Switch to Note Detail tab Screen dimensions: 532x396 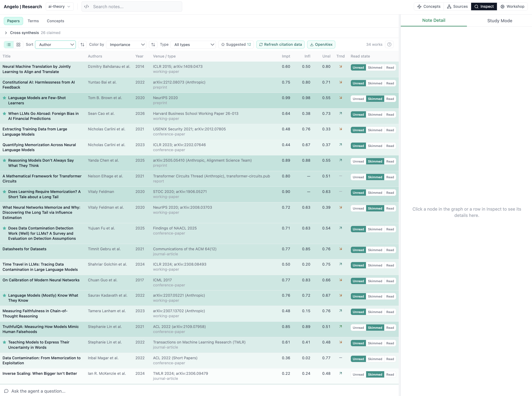434,21
